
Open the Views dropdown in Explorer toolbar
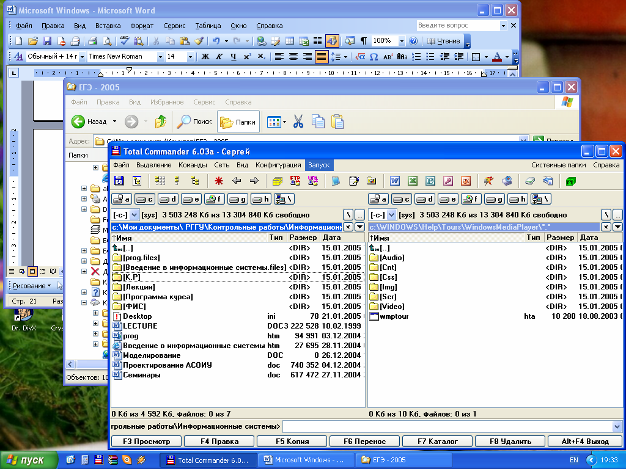point(278,121)
